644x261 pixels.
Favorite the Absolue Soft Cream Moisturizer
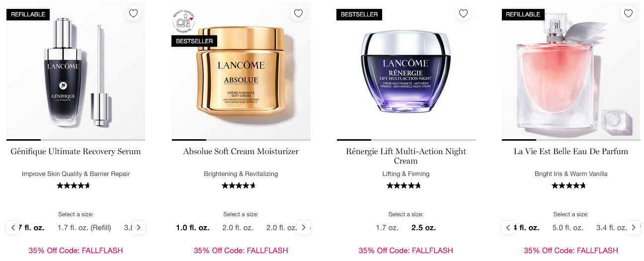coord(298,13)
